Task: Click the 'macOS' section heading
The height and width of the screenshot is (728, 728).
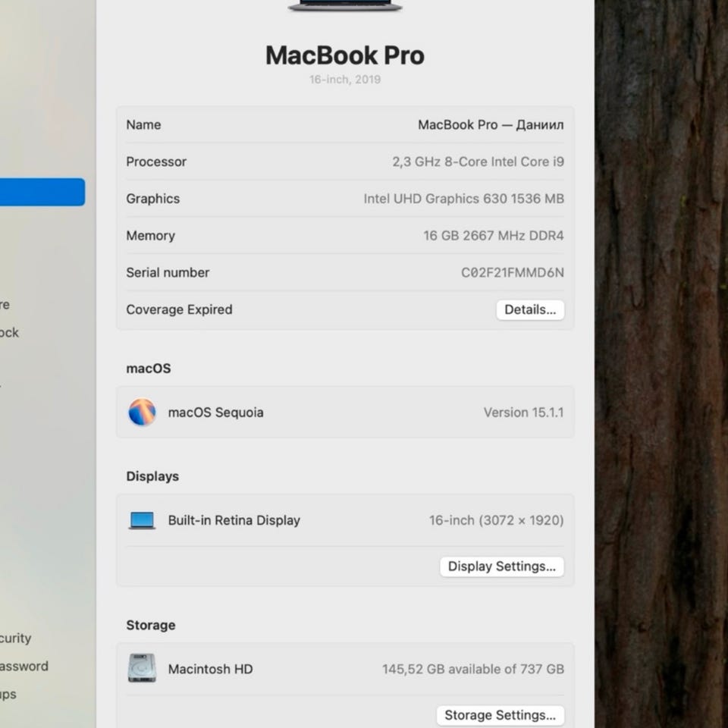Action: pyautogui.click(x=149, y=369)
